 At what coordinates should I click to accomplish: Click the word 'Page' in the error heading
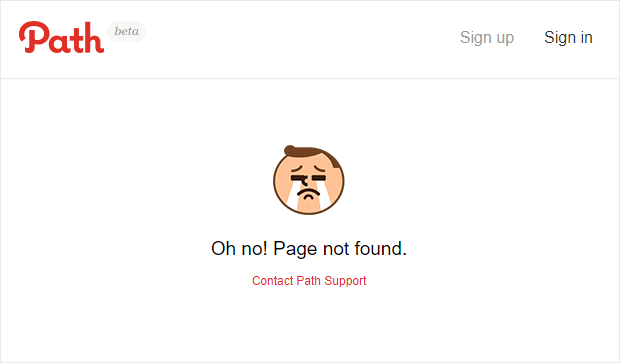295,249
